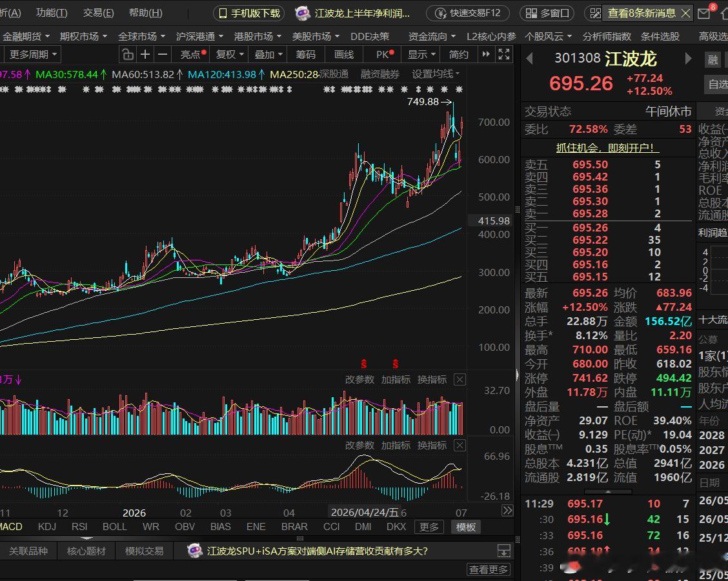Image resolution: width=728 pixels, height=581 pixels.
Task: Open the 复权 dropdown
Action: [230, 55]
